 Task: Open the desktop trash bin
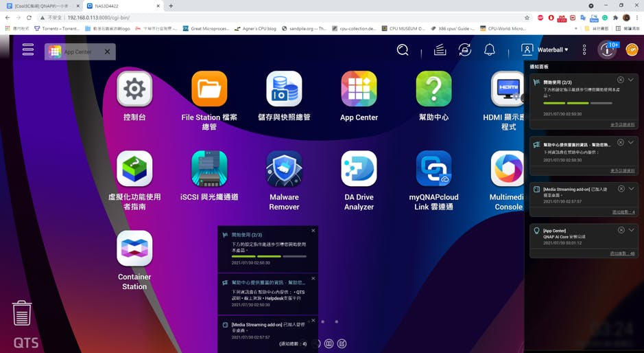coord(21,313)
